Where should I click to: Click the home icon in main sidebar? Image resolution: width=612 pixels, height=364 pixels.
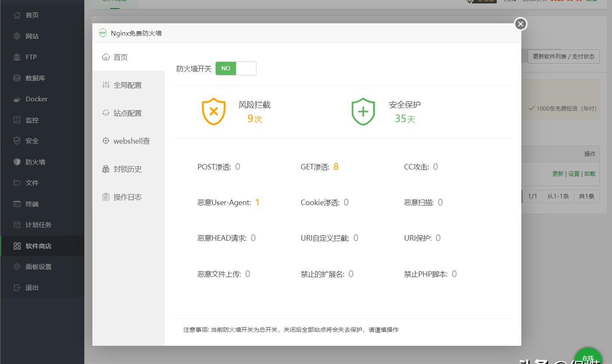pyautogui.click(x=17, y=15)
